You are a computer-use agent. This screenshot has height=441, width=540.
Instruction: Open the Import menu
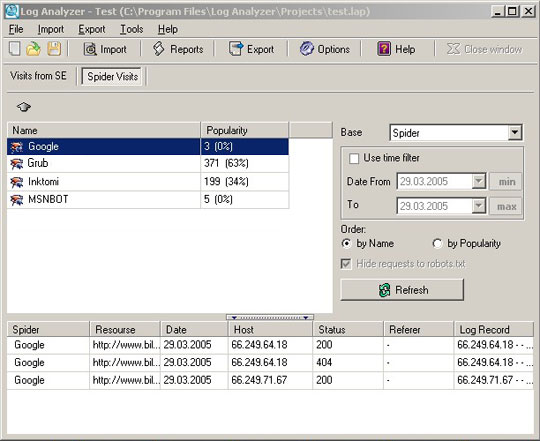click(x=51, y=30)
